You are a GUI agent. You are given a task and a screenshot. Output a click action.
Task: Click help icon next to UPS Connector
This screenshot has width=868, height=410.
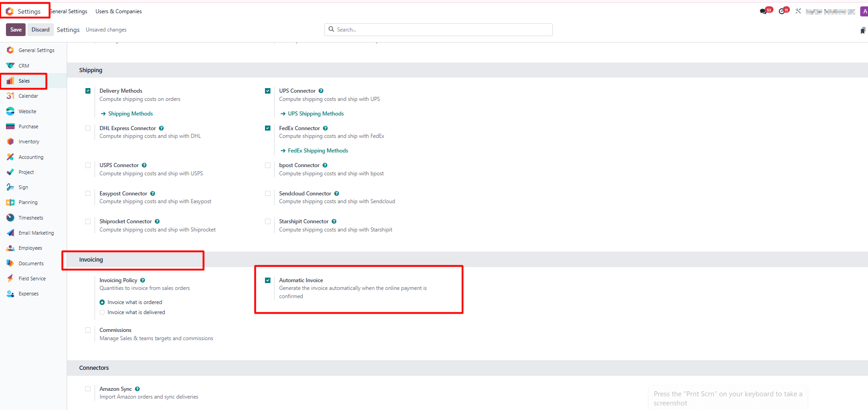point(321,91)
